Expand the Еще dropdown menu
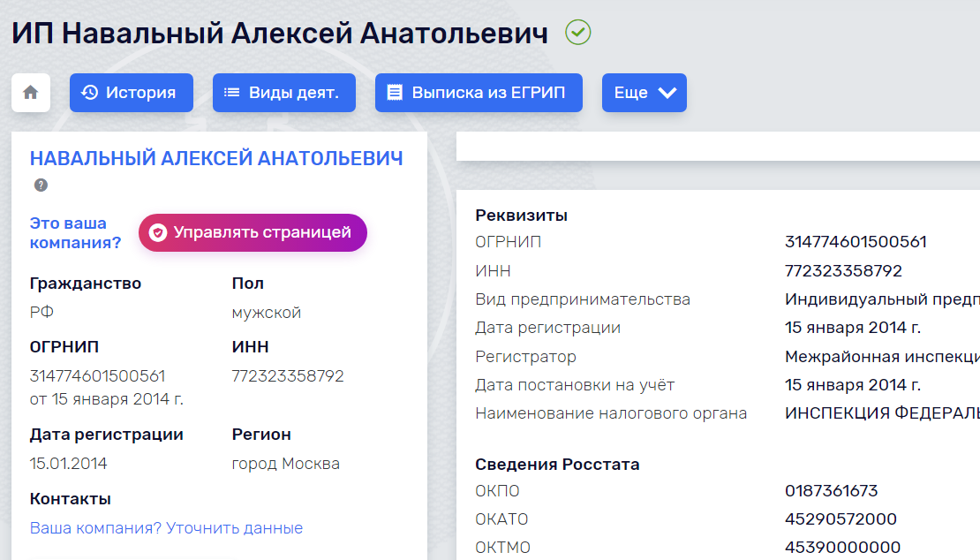 pyautogui.click(x=645, y=93)
